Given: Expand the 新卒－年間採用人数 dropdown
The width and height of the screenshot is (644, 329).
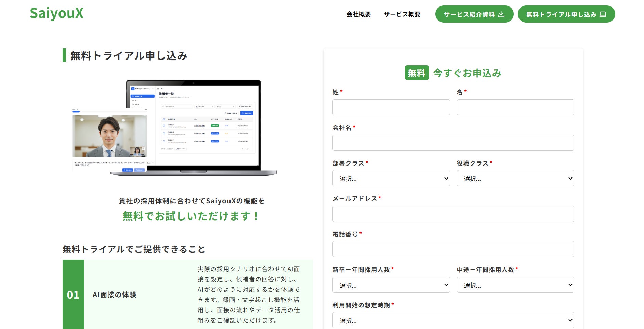Looking at the screenshot, I should [x=391, y=285].
